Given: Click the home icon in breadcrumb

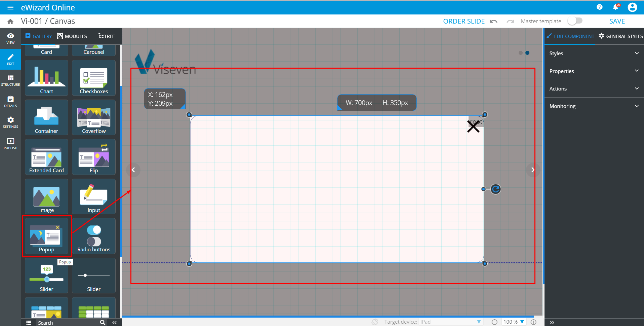Looking at the screenshot, I should pyautogui.click(x=10, y=22).
